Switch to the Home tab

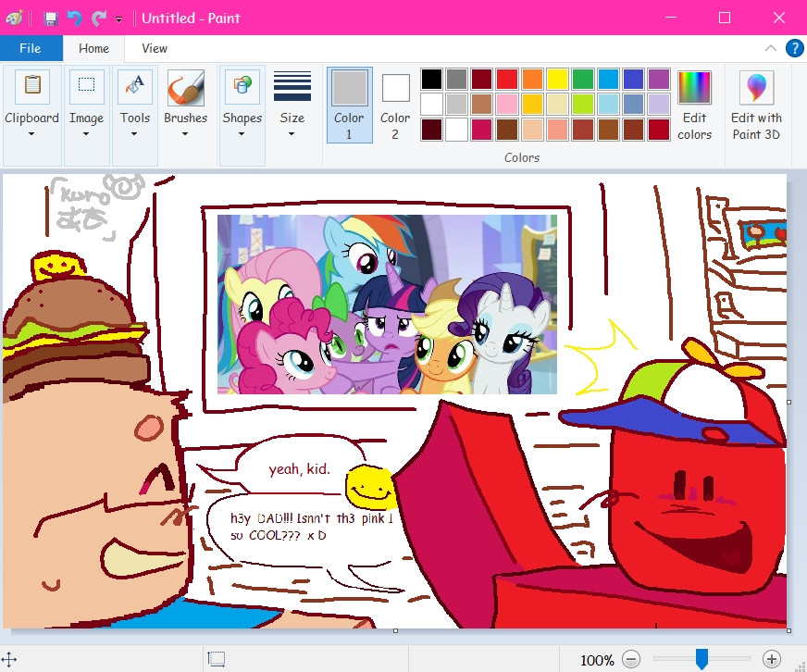(x=93, y=48)
